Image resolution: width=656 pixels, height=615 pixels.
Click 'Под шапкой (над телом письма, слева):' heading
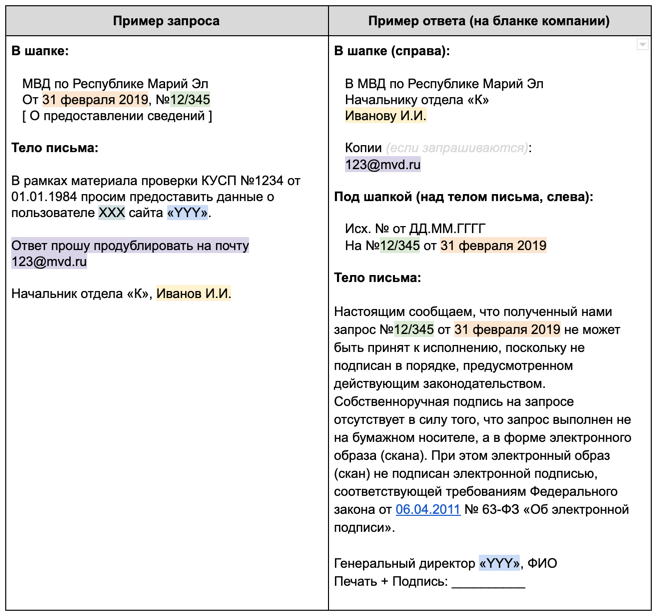[x=463, y=197]
